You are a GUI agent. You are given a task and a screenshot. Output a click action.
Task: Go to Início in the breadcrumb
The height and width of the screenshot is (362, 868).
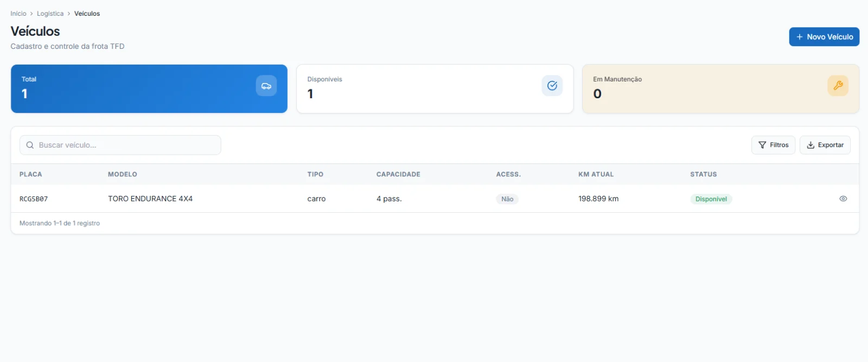[18, 14]
